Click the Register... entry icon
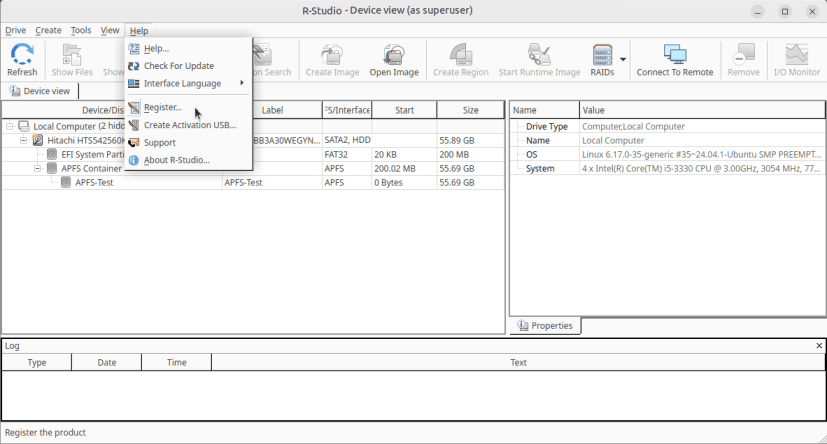 134,107
